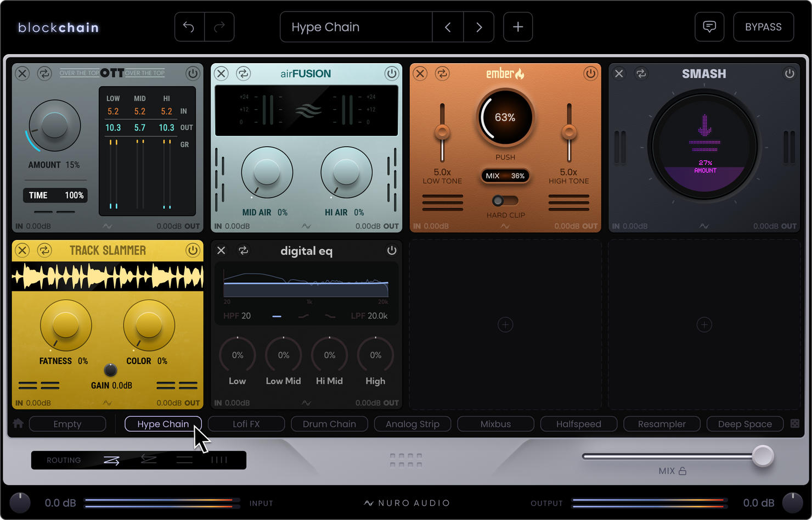Toggle SMASH module power
The width and height of the screenshot is (812, 520).
pyautogui.click(x=790, y=73)
